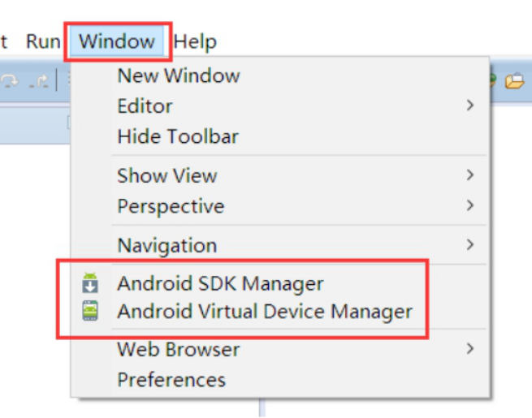Open the Run menu

pos(43,41)
